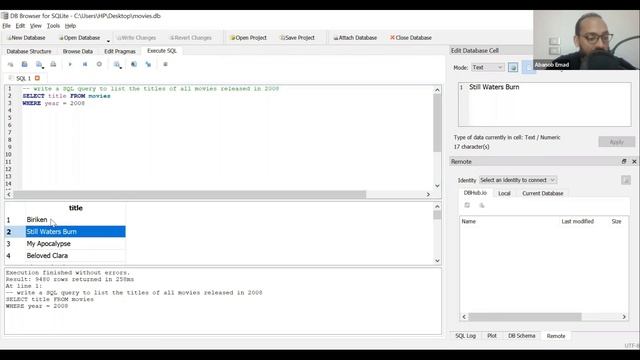The width and height of the screenshot is (640, 360).
Task: Click the Print SQL icon
Action: click(53, 64)
